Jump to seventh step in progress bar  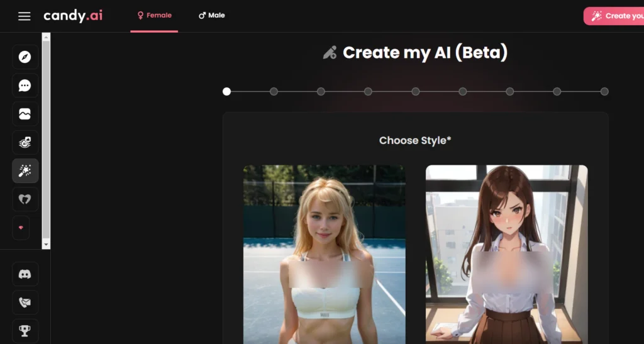(510, 92)
